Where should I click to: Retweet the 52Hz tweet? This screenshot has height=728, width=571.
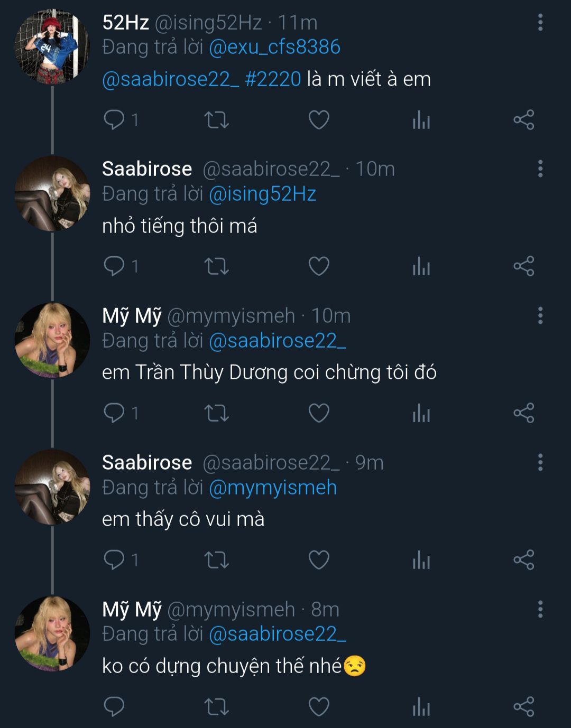point(216,120)
